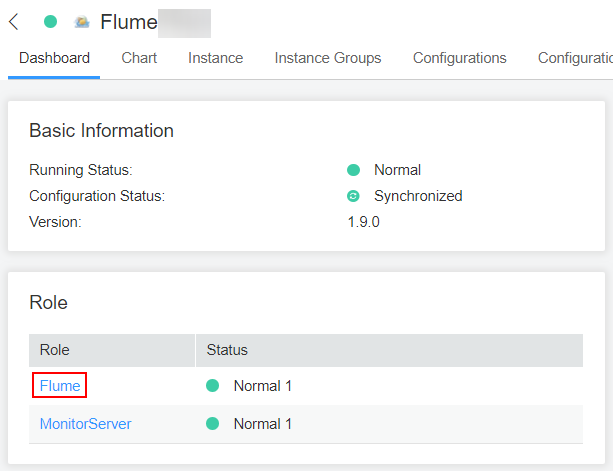Viewport: 613px width, 471px height.
Task: Open the Instance tab
Action: (x=215, y=58)
